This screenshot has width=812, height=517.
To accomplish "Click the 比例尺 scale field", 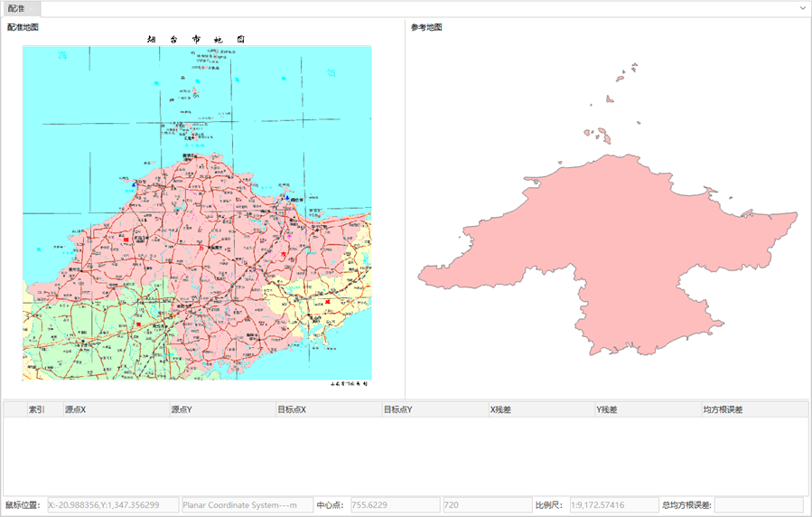I will (x=613, y=505).
